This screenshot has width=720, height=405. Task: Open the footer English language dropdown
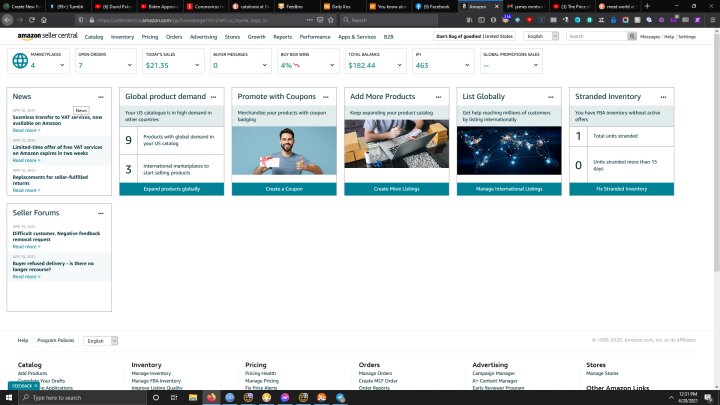point(101,341)
